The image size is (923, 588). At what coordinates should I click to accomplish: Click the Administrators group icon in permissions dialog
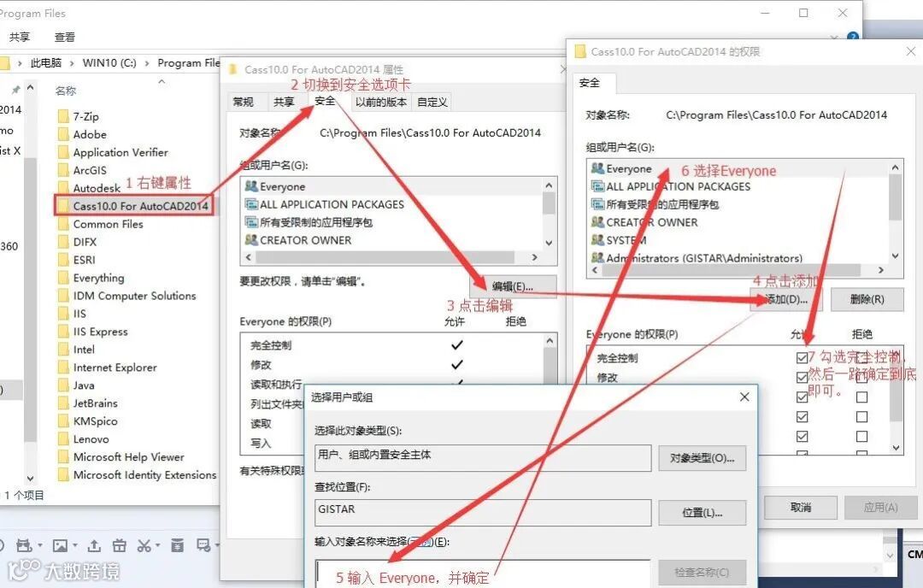tap(597, 257)
